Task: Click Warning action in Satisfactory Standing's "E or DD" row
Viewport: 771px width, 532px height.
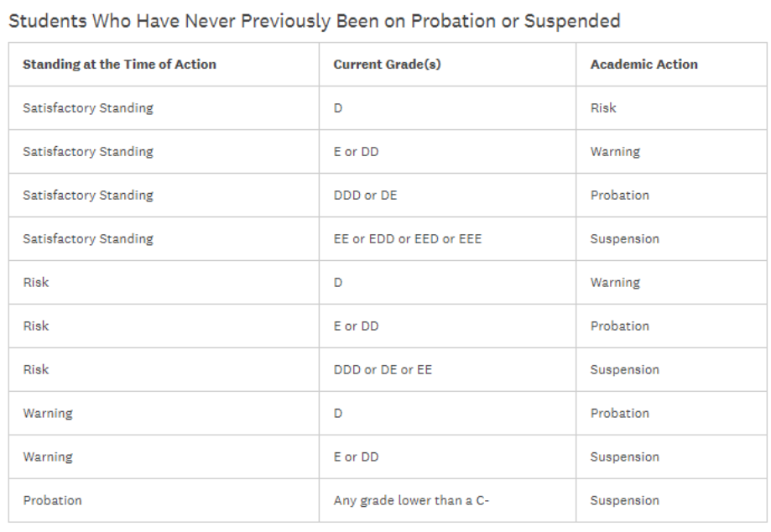Action: (615, 152)
